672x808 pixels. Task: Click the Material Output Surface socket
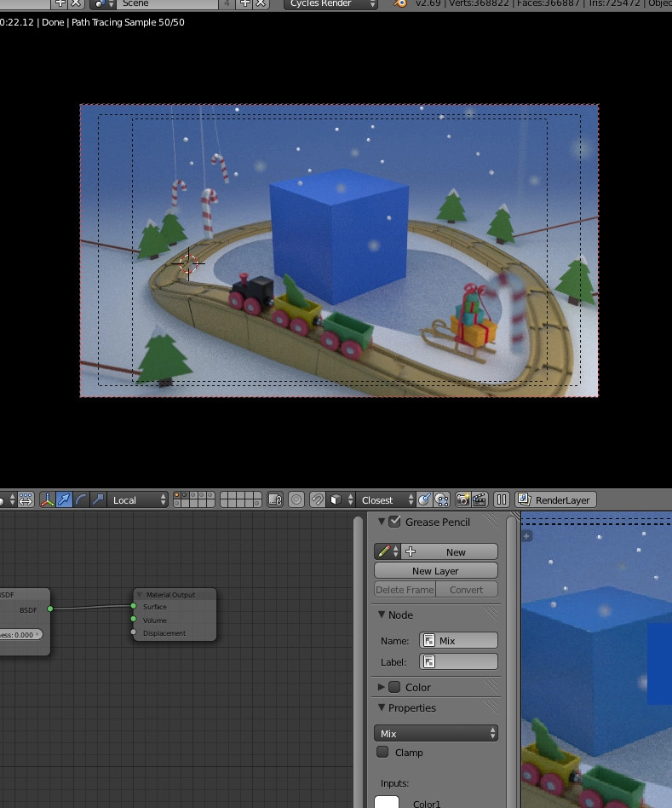(x=134, y=606)
